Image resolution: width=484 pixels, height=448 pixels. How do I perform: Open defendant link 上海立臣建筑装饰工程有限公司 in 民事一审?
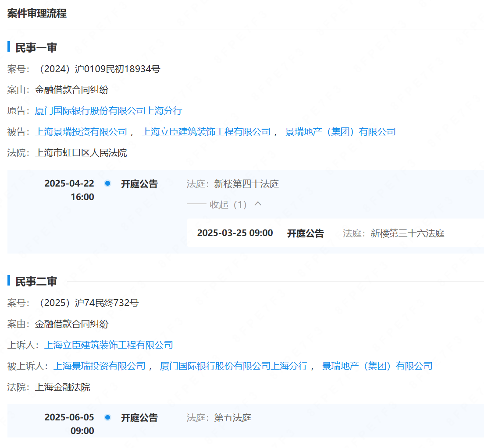206,132
